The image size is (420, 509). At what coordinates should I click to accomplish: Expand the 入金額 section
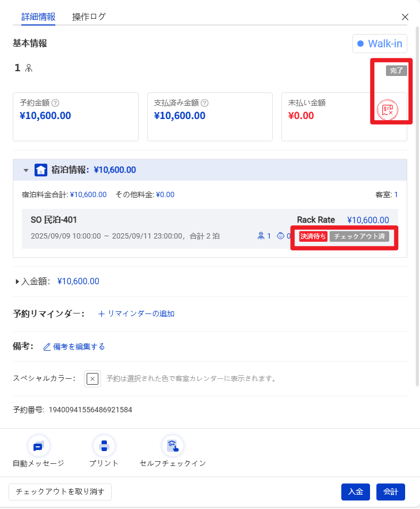[18, 282]
